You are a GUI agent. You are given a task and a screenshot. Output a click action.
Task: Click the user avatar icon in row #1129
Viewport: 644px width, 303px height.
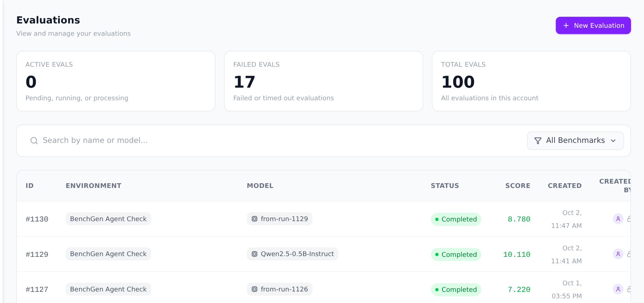[x=618, y=254]
